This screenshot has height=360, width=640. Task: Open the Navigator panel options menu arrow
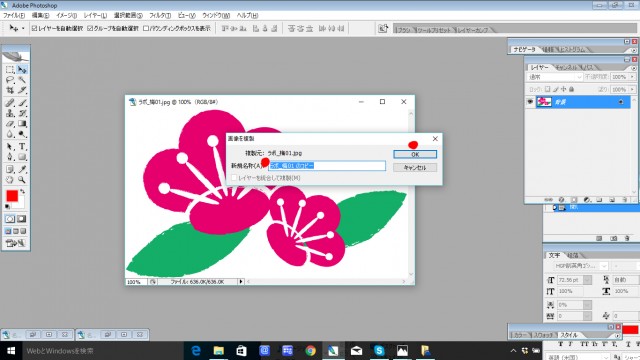(x=634, y=50)
